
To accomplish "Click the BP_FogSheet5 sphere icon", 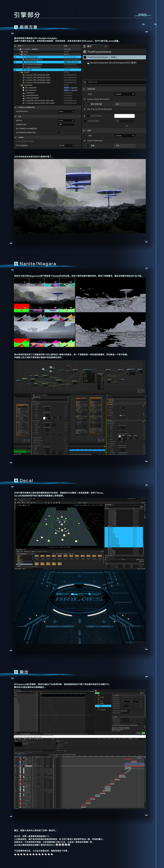I will (x=24, y=88).
